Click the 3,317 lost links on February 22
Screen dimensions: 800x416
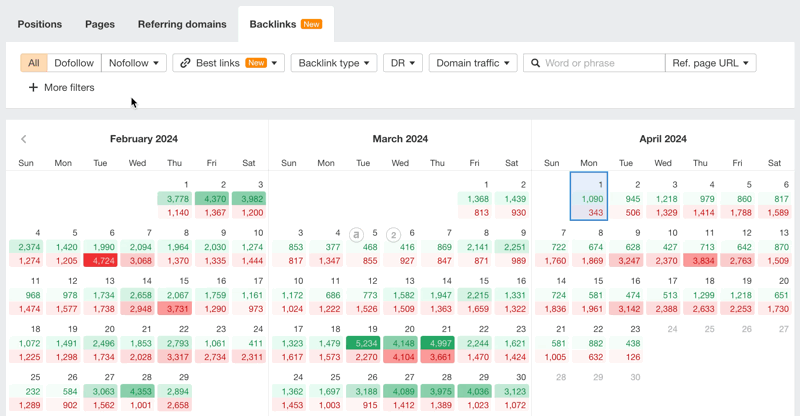pos(174,357)
